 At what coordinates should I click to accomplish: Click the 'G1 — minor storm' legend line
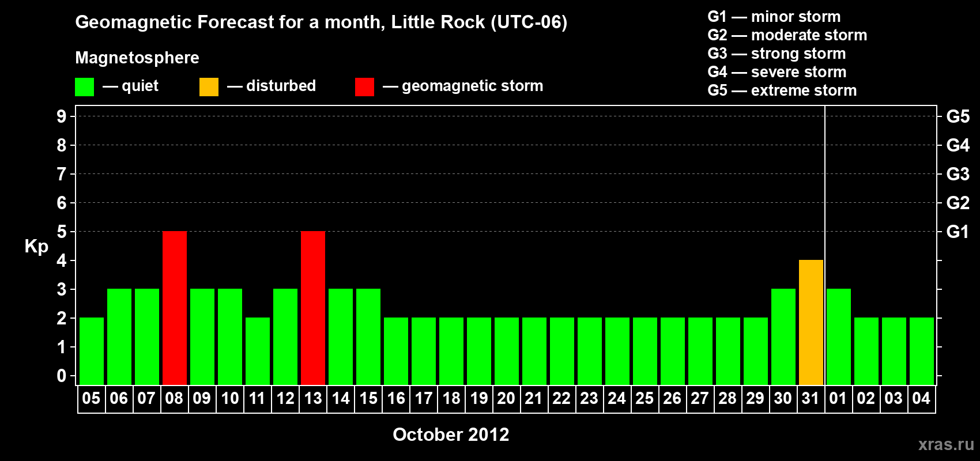coord(774,17)
